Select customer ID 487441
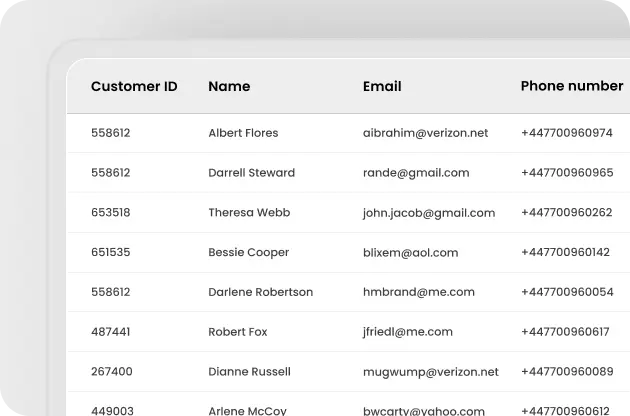Image resolution: width=630 pixels, height=416 pixels. click(x=110, y=332)
